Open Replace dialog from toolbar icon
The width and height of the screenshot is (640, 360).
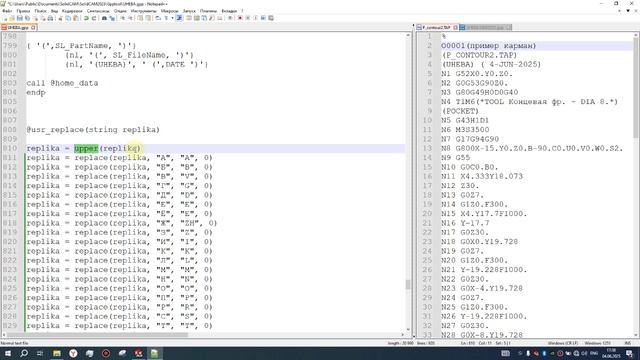[112, 18]
